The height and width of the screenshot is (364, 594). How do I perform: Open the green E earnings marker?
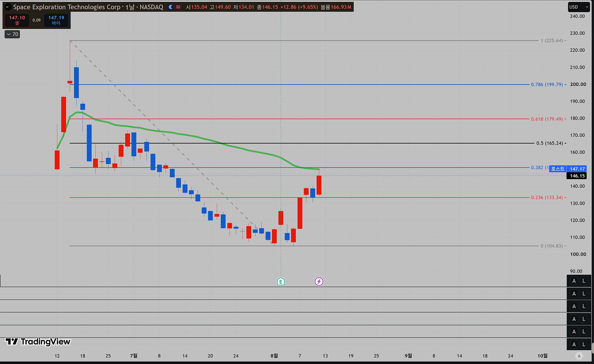281,281
